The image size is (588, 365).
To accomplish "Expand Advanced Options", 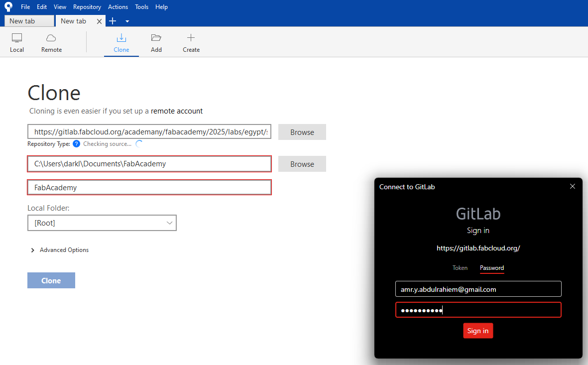I will point(60,250).
